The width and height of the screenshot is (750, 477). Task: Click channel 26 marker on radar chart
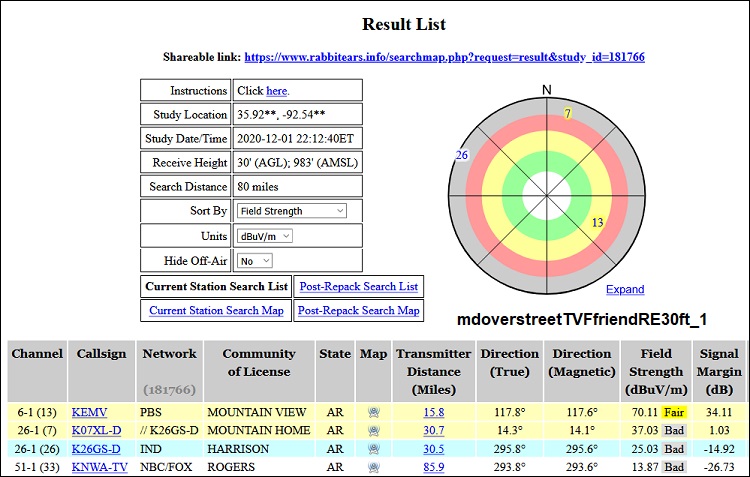coord(462,155)
